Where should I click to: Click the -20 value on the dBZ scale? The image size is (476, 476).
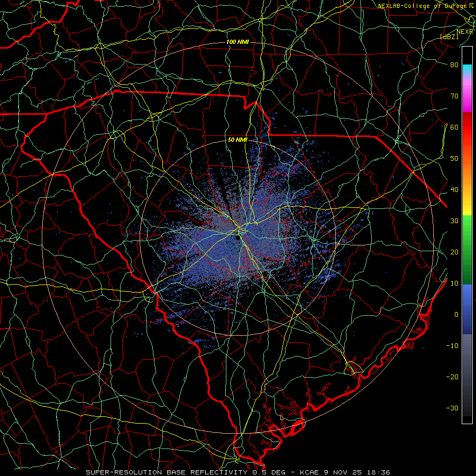tap(452, 377)
